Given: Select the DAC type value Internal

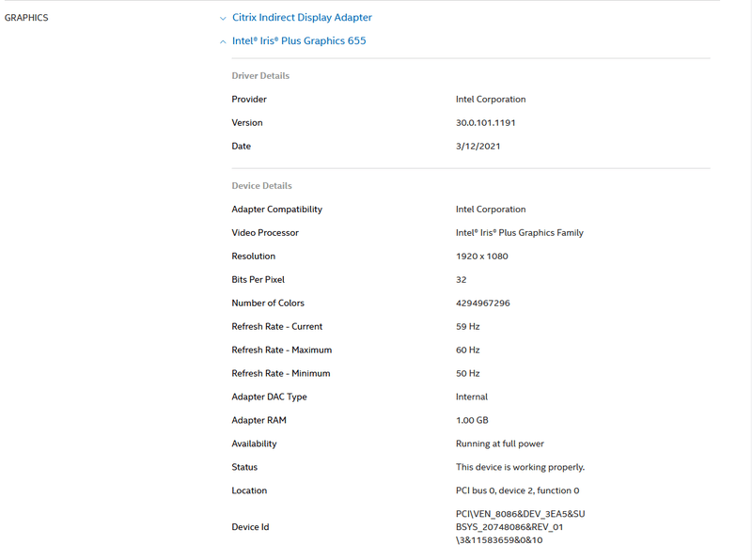Looking at the screenshot, I should (x=472, y=397).
